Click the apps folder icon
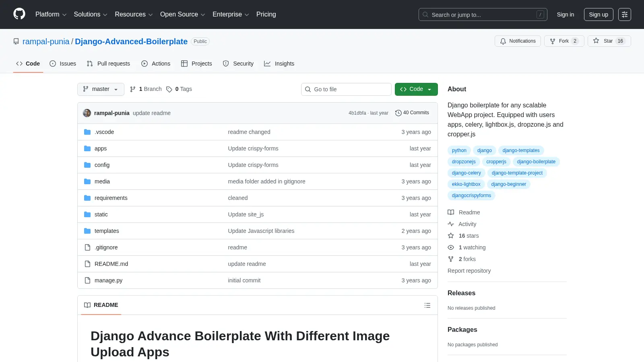644x362 pixels. pyautogui.click(x=87, y=148)
